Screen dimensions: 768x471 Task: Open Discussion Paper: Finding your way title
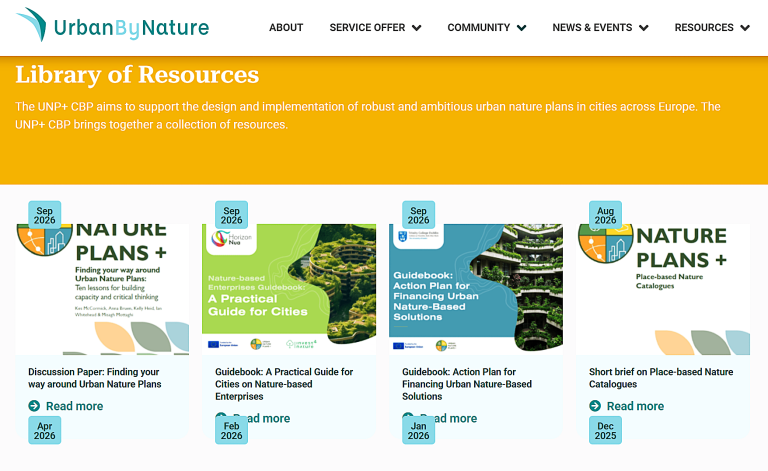pos(95,378)
